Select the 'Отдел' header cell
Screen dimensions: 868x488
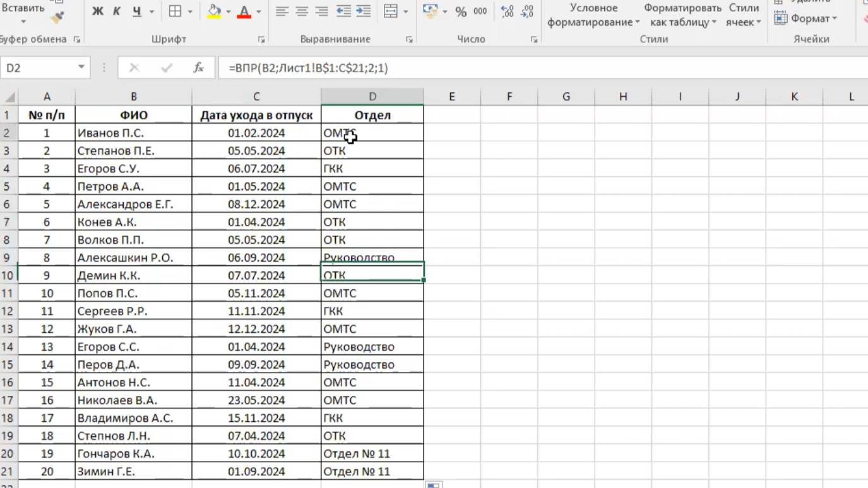[372, 115]
